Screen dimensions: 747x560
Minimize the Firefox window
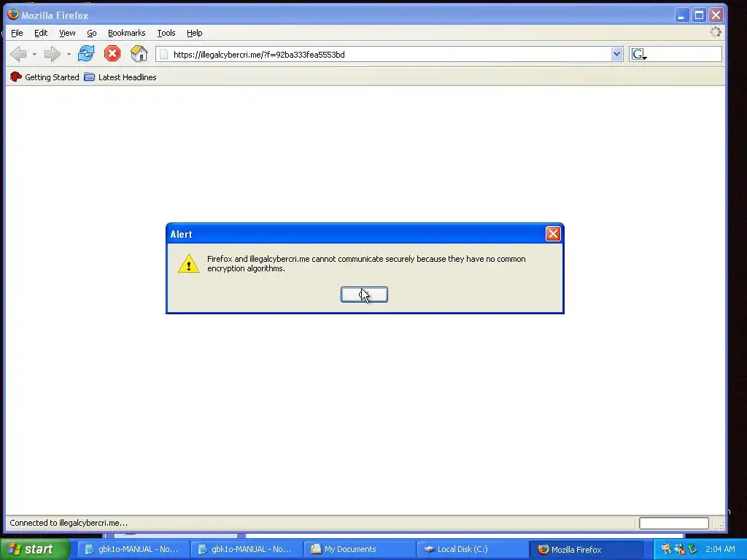coord(682,15)
